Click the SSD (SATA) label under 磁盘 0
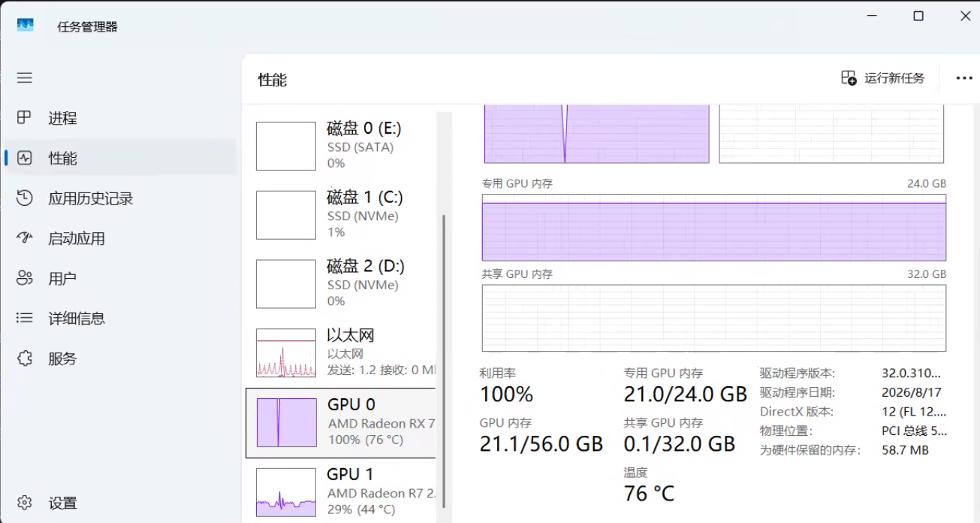980x523 pixels. pyautogui.click(x=360, y=147)
